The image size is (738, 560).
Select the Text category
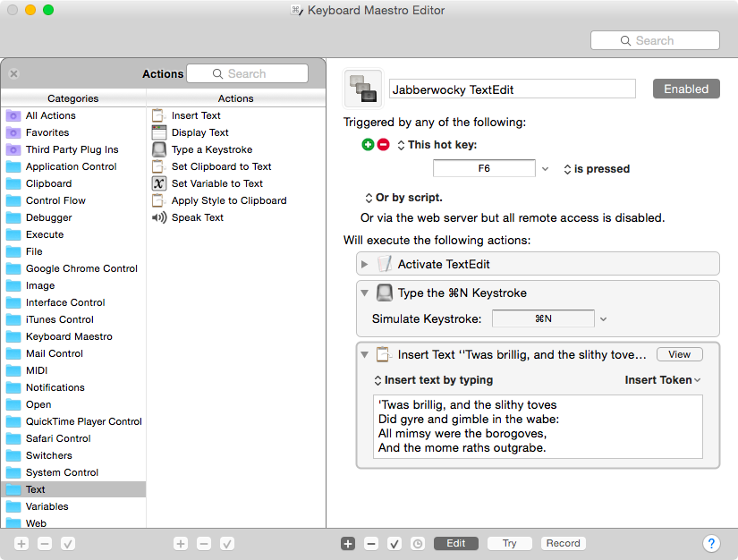[x=73, y=489]
